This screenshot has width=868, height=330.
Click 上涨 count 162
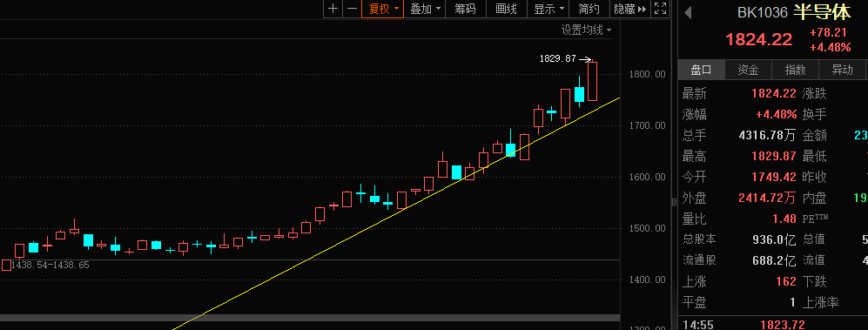[x=786, y=281]
